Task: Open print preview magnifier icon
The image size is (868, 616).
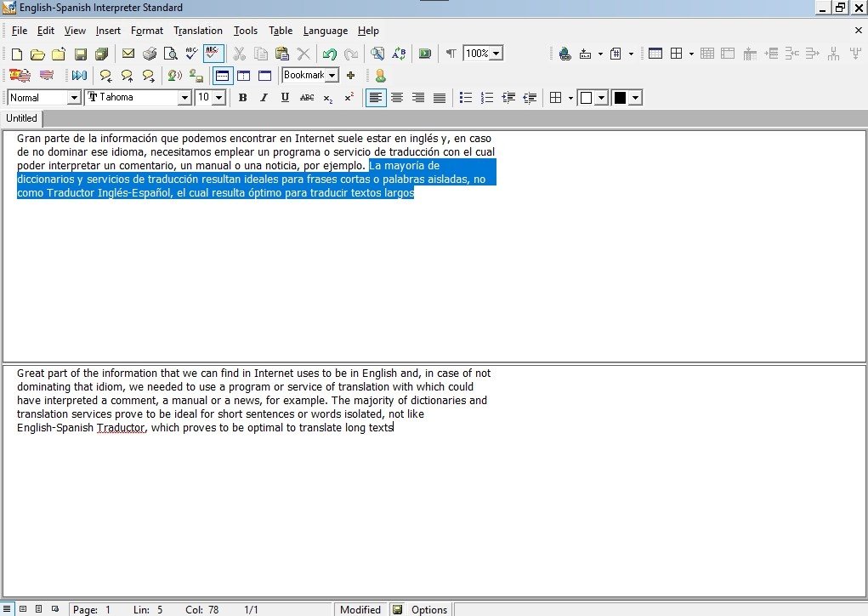Action: (x=171, y=54)
